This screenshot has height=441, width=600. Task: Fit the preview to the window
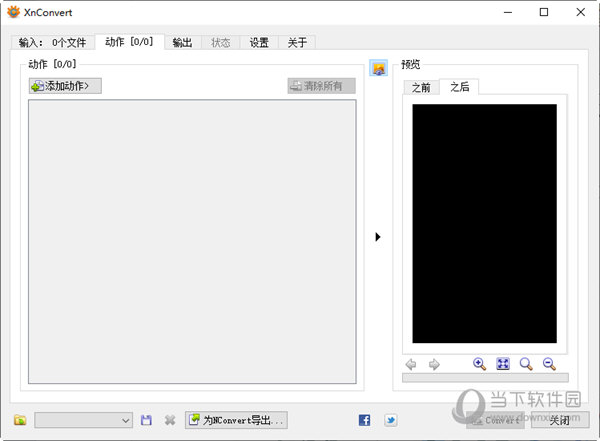tap(503, 364)
